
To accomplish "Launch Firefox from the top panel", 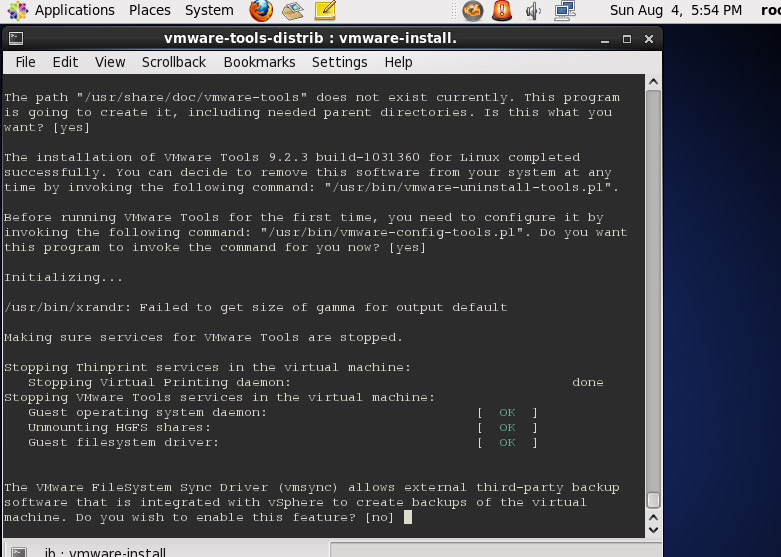I will 261,10.
